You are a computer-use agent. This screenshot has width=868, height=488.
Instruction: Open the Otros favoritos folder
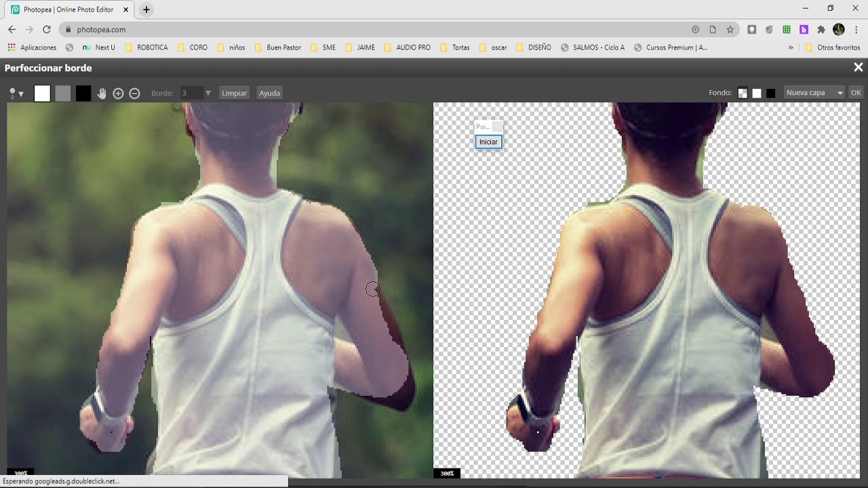tap(833, 47)
